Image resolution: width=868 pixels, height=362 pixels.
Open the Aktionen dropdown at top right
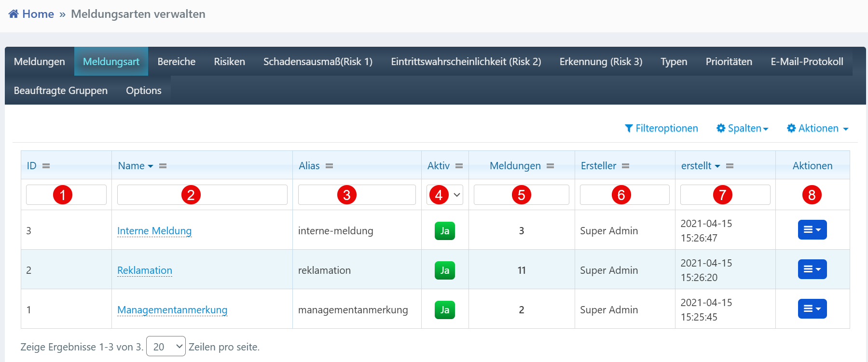point(817,128)
